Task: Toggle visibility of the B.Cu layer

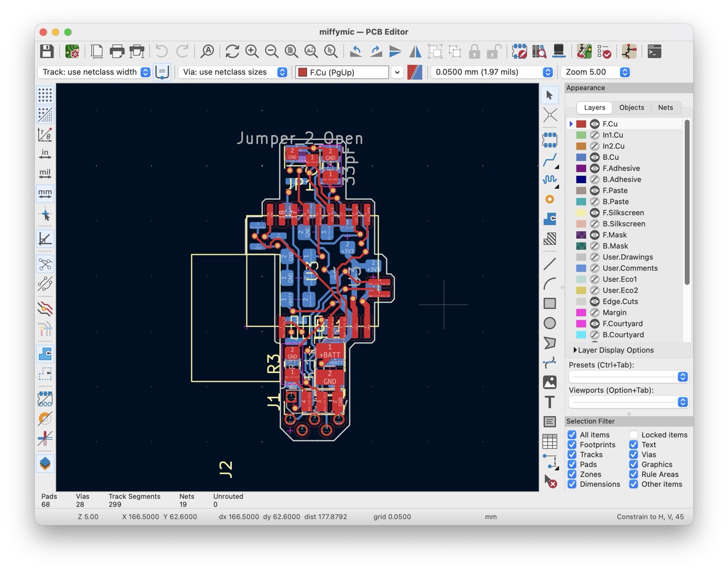Action: [594, 158]
